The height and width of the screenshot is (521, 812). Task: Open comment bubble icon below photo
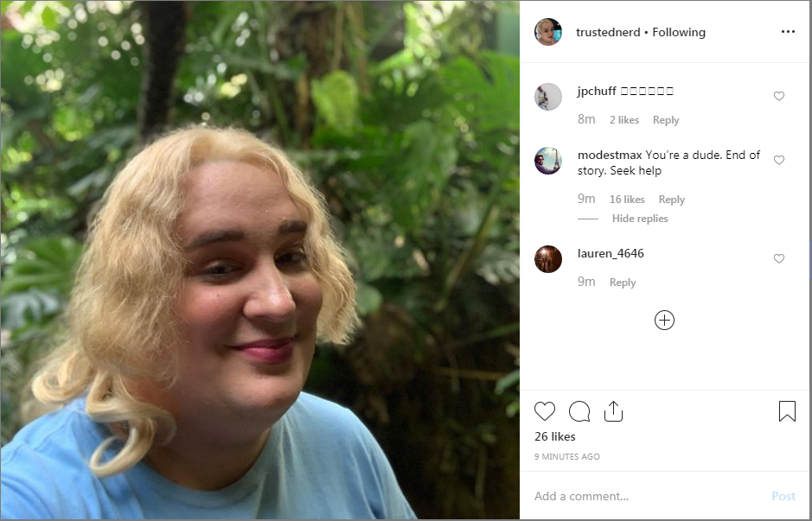pos(579,411)
